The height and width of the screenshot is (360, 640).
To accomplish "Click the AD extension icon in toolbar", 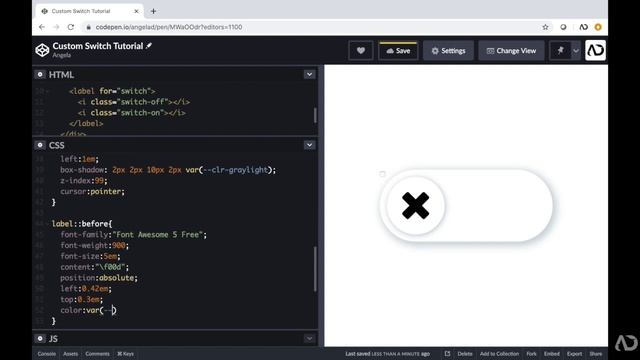I will click(583, 27).
